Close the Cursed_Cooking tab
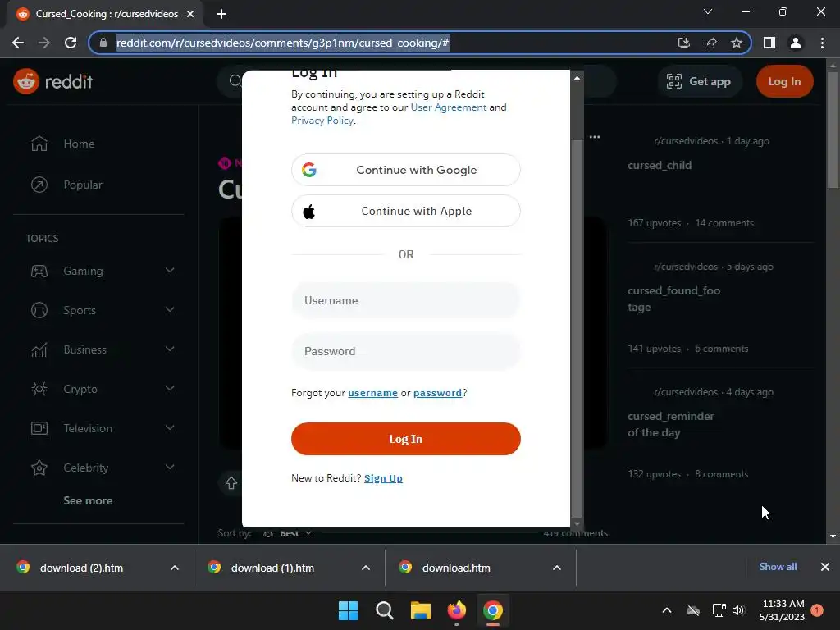Image resolution: width=840 pixels, height=630 pixels. (x=190, y=14)
